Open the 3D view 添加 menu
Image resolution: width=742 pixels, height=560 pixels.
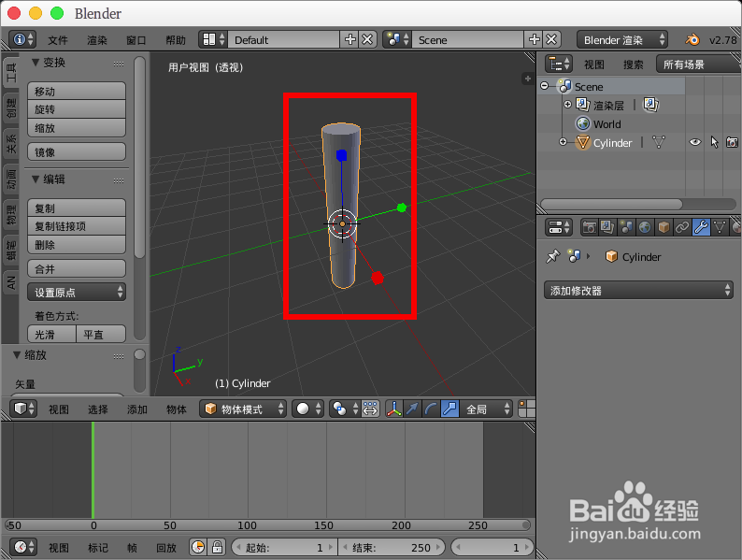pyautogui.click(x=137, y=409)
